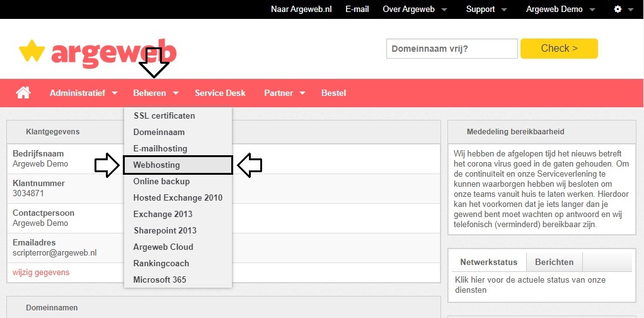The width and height of the screenshot is (644, 318).
Task: Expand the Partner menu
Action: 285,93
